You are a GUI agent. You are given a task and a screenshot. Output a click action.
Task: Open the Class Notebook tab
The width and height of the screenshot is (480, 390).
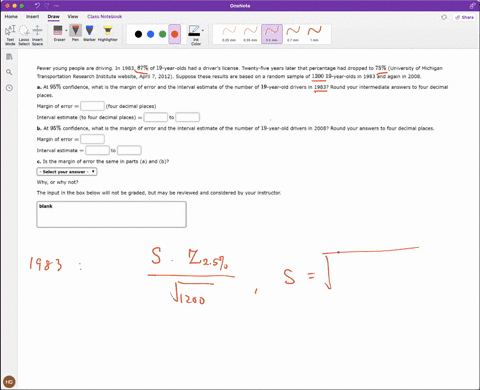pyautogui.click(x=104, y=16)
